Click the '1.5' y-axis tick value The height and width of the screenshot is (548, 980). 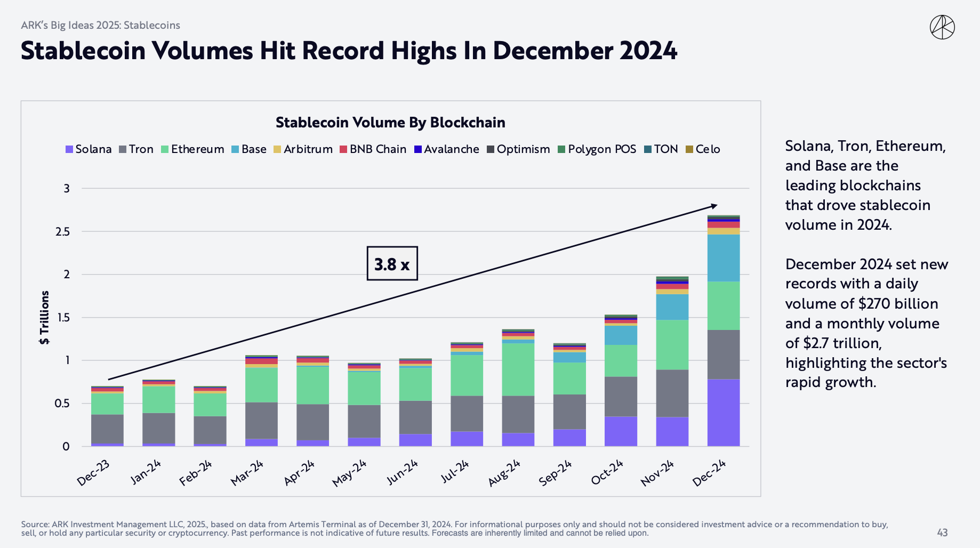click(63, 318)
